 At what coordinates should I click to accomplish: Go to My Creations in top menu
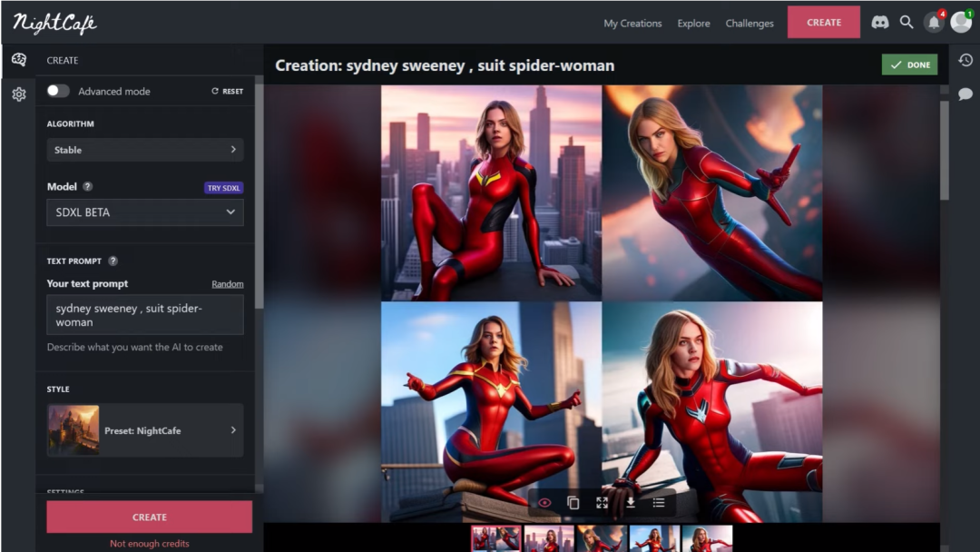point(632,24)
